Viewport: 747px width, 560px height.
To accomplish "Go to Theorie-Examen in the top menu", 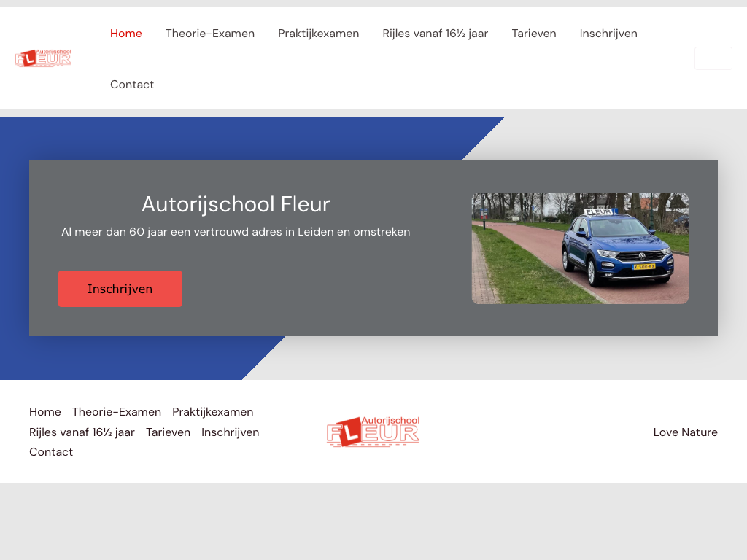I will (x=210, y=34).
